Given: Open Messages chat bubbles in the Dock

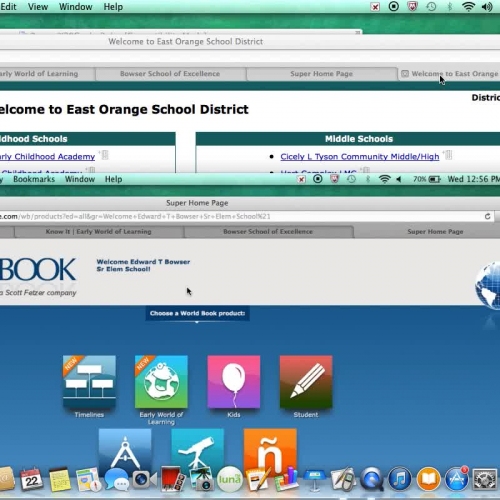Looking at the screenshot, I should [x=116, y=480].
